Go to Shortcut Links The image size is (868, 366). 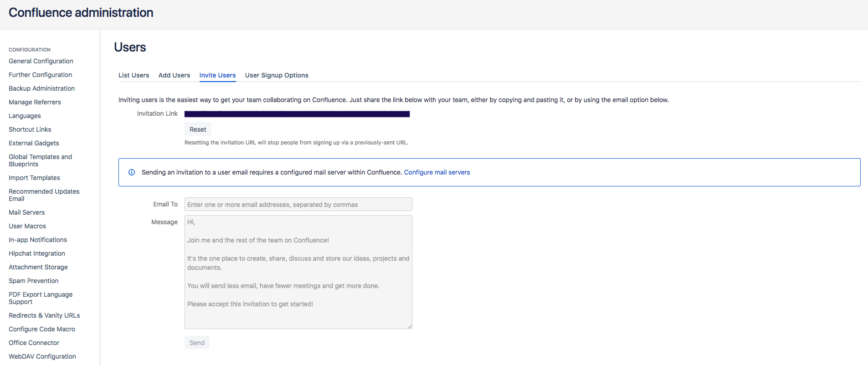(30, 129)
